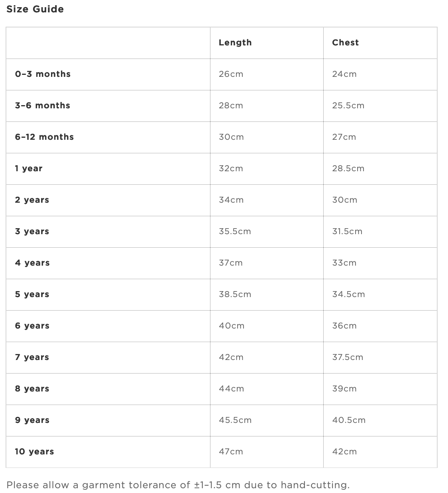The image size is (448, 493).
Task: Click the 35.5cm length for 3 years
Action: (235, 231)
